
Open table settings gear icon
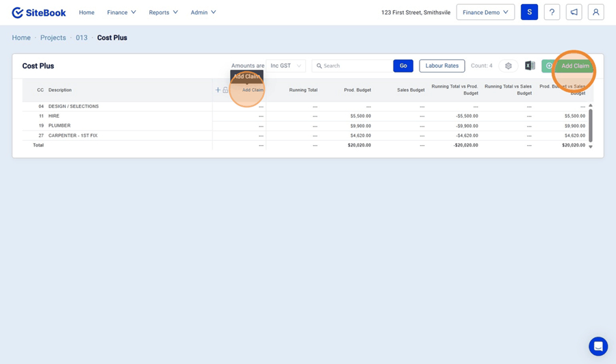click(508, 66)
